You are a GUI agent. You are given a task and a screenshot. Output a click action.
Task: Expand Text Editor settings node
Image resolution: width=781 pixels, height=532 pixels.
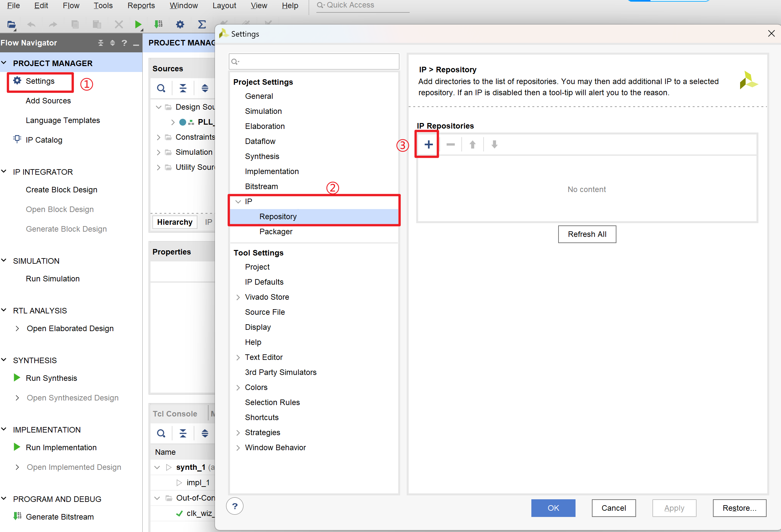238,357
